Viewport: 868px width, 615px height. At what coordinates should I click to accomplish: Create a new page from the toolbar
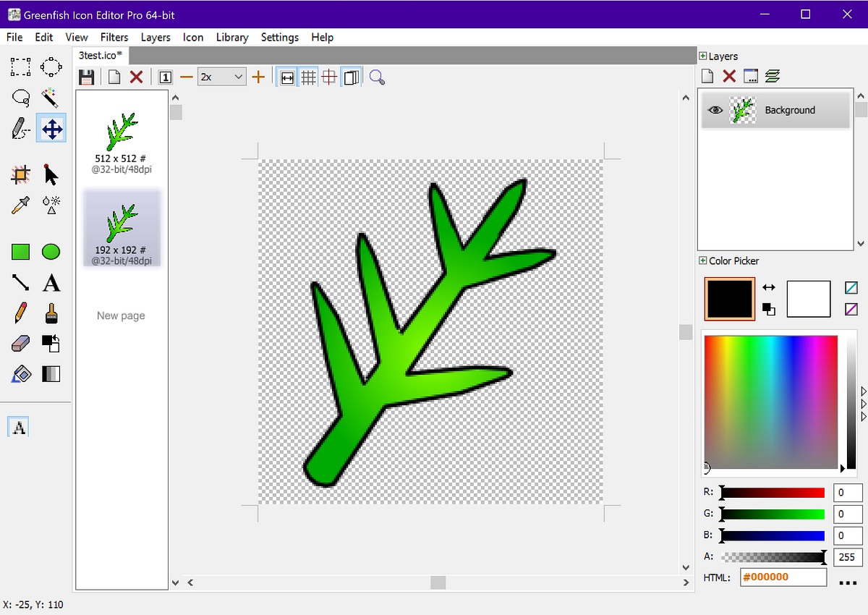pyautogui.click(x=114, y=77)
